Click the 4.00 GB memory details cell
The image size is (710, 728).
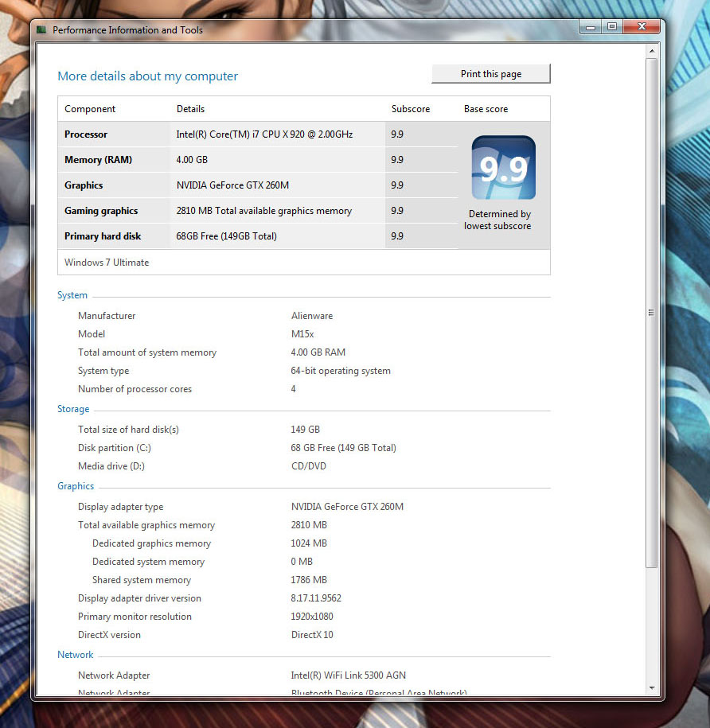[x=192, y=160]
